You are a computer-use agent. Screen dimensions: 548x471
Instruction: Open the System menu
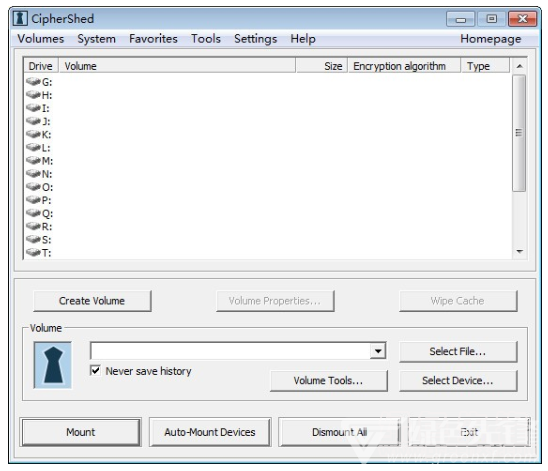click(x=96, y=38)
